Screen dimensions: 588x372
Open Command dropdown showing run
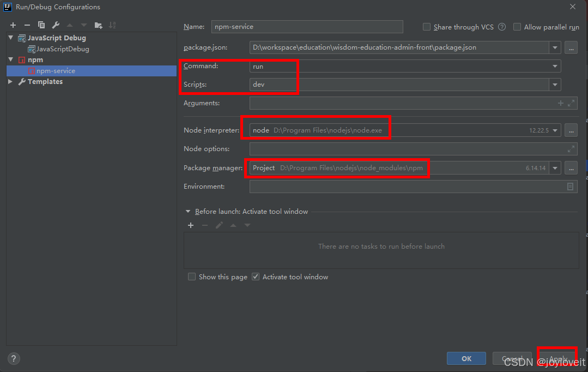pyautogui.click(x=555, y=66)
